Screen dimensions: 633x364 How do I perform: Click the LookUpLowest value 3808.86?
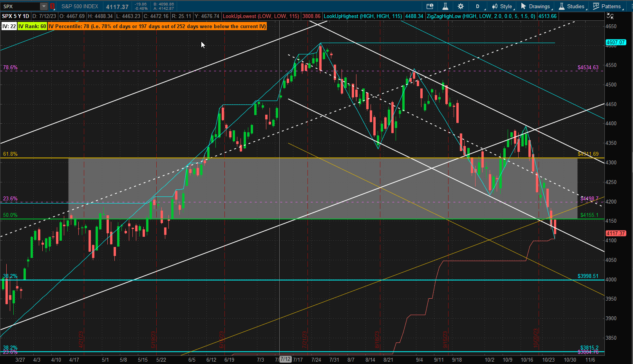(x=311, y=16)
